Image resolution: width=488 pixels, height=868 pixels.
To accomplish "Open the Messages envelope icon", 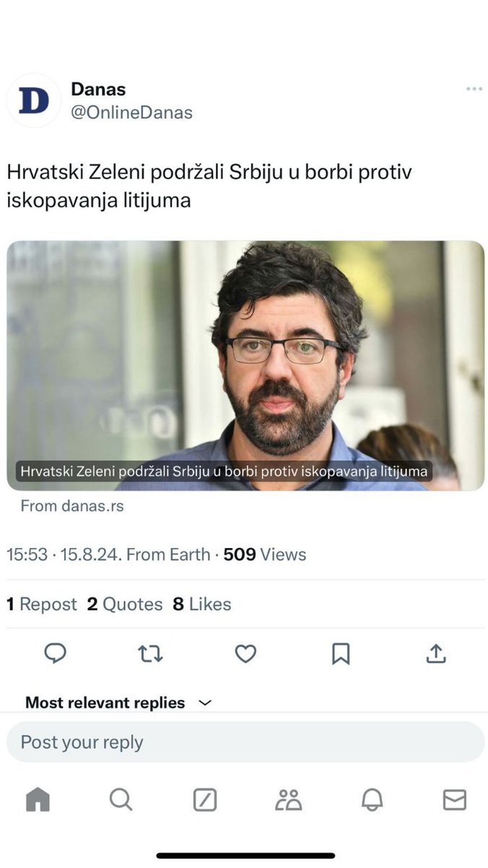I will click(x=455, y=799).
